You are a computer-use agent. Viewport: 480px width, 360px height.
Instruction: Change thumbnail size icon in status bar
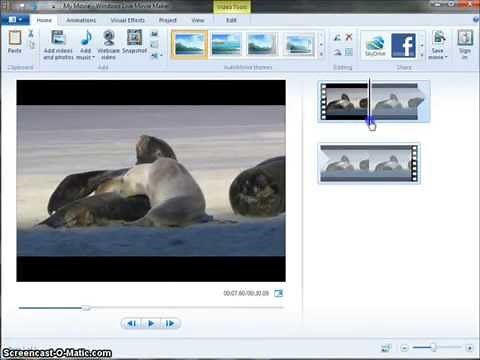386,348
